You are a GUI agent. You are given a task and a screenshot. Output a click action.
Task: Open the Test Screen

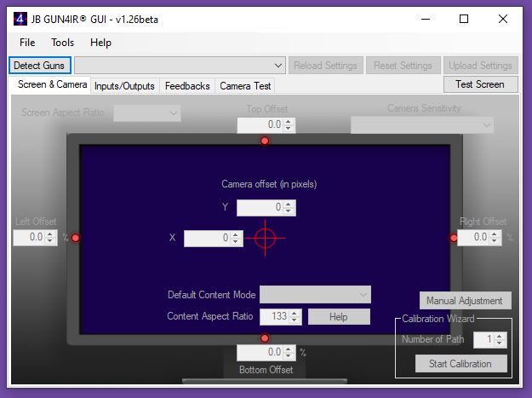[x=480, y=84]
